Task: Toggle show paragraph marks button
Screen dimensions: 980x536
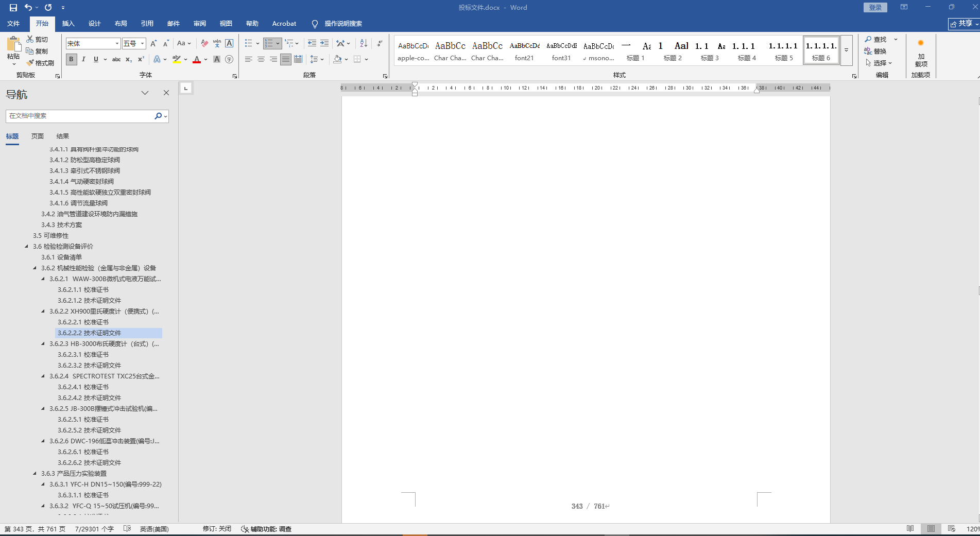Action: coord(380,43)
